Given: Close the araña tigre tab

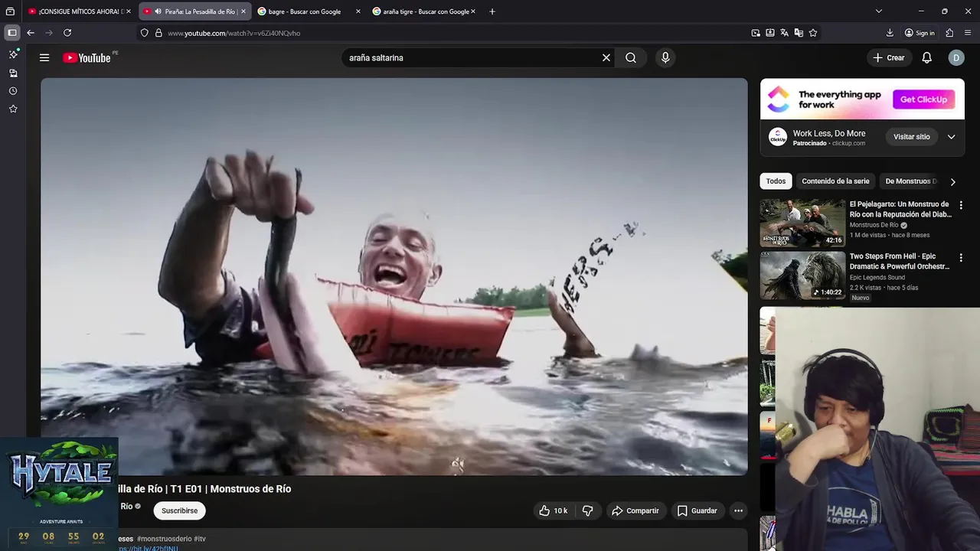Looking at the screenshot, I should pos(473,11).
